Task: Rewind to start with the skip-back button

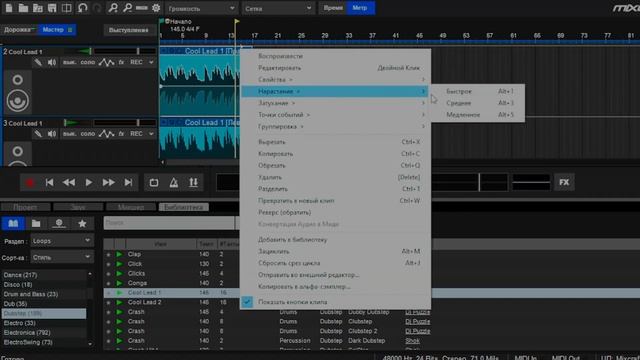Action: coord(49,182)
